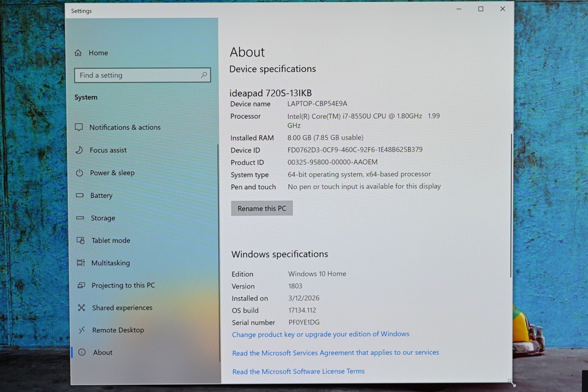Click ideapad 720S-13IKB model name
Image resolution: width=588 pixels, height=392 pixels.
tap(270, 93)
